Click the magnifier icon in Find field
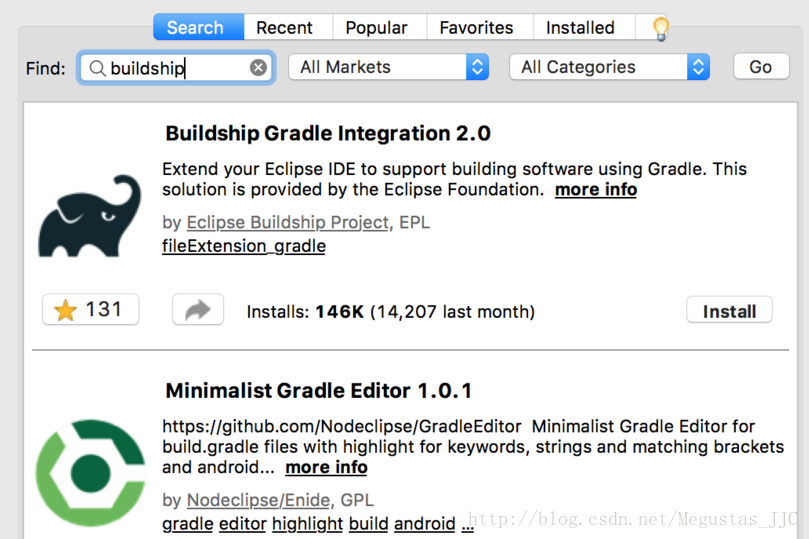809x539 pixels. tap(97, 68)
